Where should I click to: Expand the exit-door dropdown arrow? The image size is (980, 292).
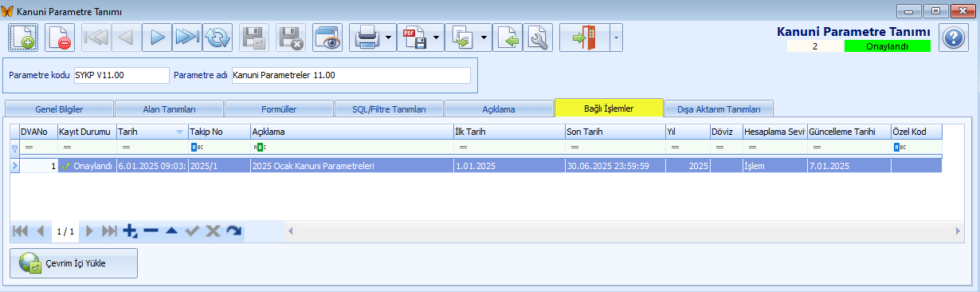[x=616, y=37]
